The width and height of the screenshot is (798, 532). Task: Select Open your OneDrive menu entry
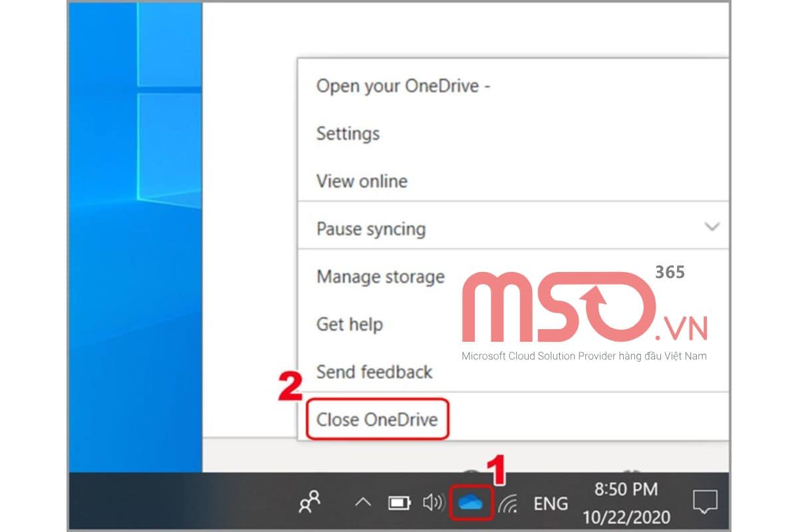tap(513, 86)
